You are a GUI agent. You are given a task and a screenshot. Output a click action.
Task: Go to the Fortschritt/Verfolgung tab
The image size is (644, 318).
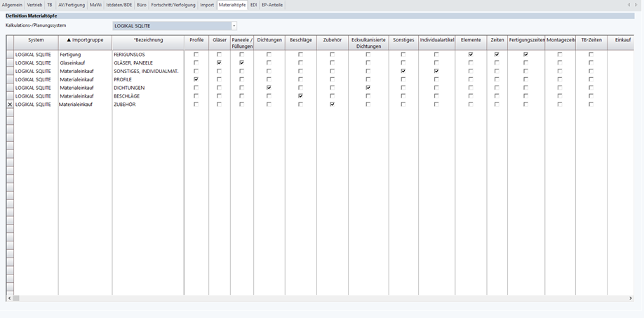click(x=173, y=5)
